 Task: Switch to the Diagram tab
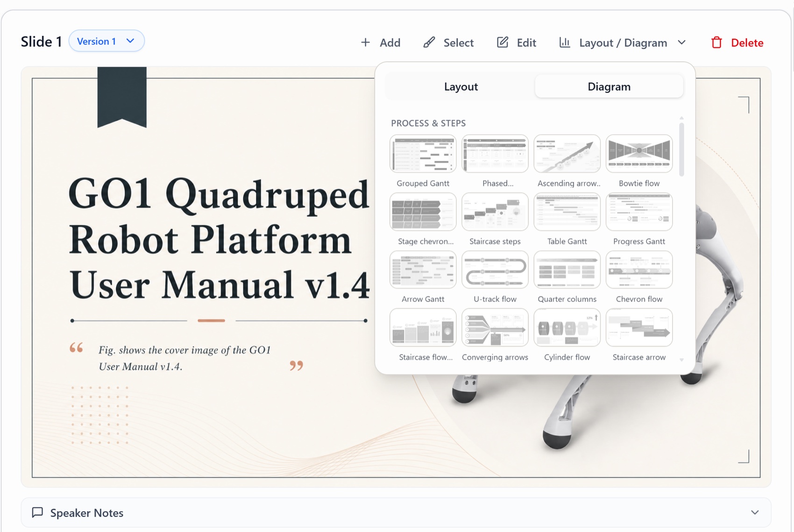(609, 86)
